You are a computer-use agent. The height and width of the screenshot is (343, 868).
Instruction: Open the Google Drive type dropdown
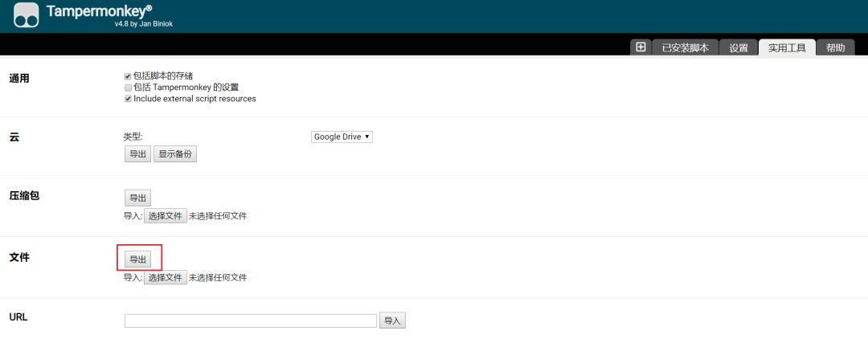pos(342,137)
